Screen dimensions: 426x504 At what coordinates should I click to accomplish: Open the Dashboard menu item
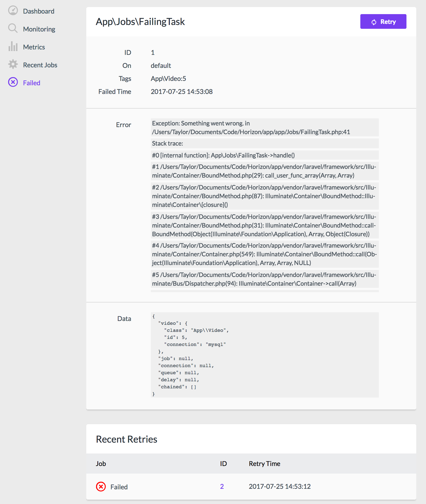point(39,11)
